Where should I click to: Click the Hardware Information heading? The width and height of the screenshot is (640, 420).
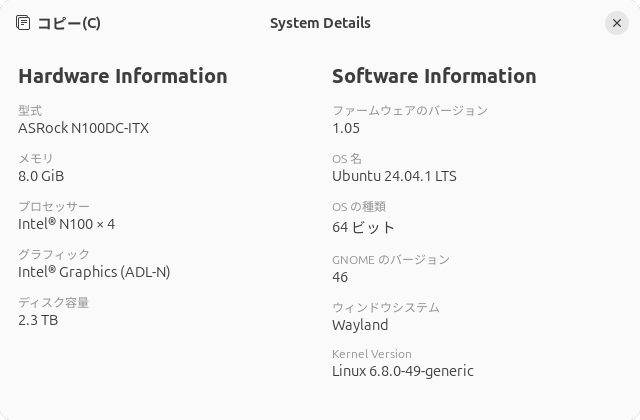pyautogui.click(x=123, y=76)
